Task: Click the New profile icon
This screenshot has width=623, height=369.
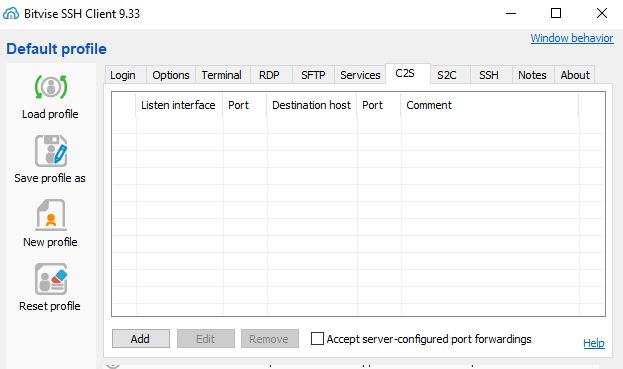Action: point(51,214)
